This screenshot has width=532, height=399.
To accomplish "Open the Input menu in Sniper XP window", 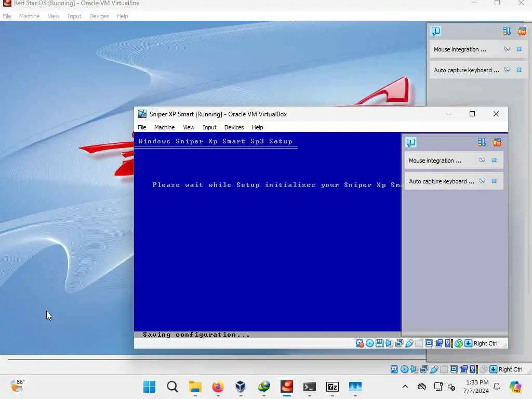I will [209, 127].
